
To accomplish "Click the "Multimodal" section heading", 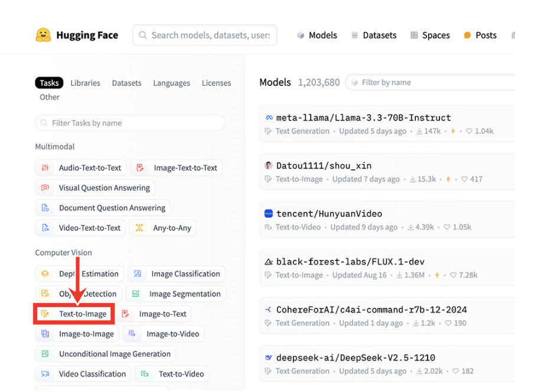I will [55, 146].
